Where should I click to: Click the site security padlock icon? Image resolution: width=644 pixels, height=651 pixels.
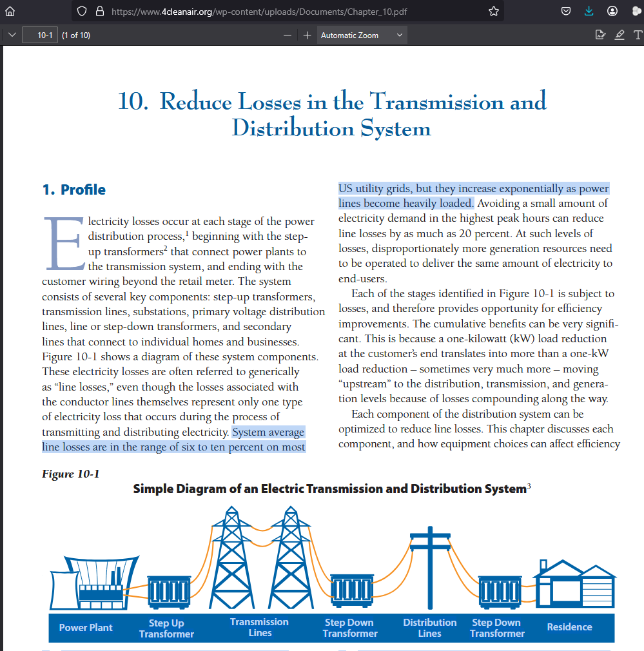pyautogui.click(x=100, y=11)
